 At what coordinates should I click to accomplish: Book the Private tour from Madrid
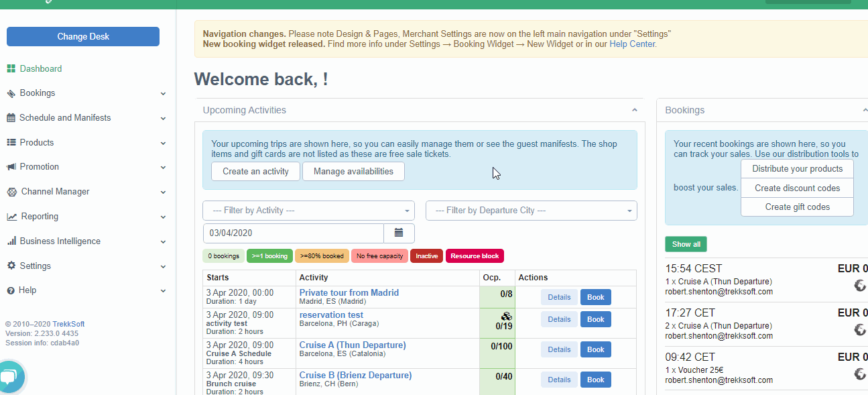595,297
